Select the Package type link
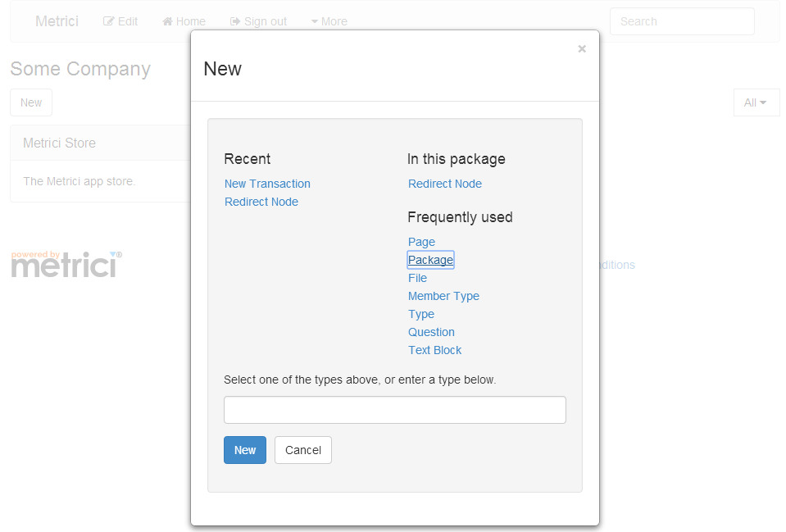The height and width of the screenshot is (532, 786). (x=430, y=260)
